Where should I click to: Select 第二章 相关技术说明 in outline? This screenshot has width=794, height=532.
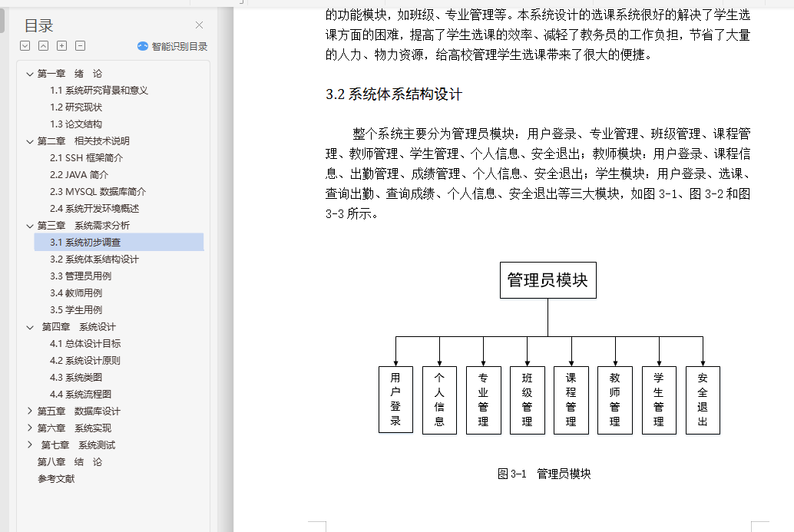point(84,141)
